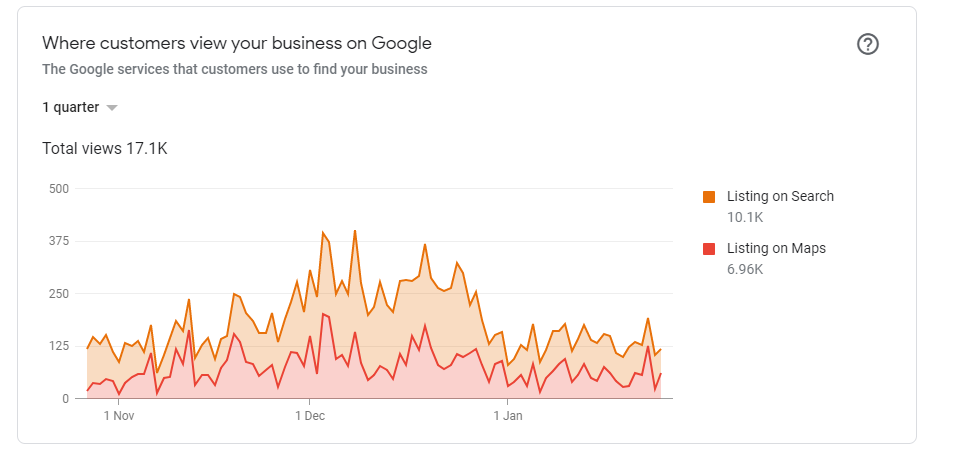The image size is (957, 452).
Task: Click the 0 y-axis label
Action: [65, 399]
